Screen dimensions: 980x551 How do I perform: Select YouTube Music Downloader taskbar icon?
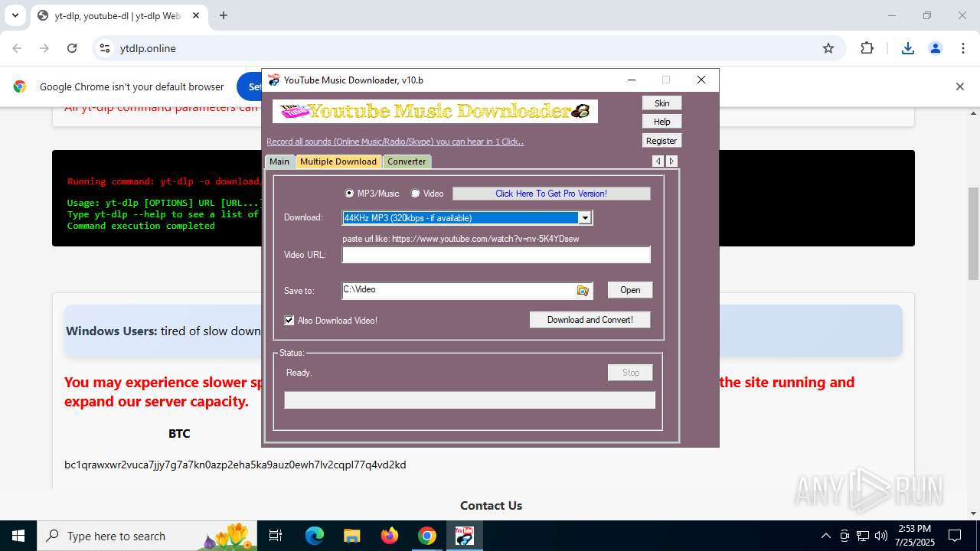(x=464, y=536)
